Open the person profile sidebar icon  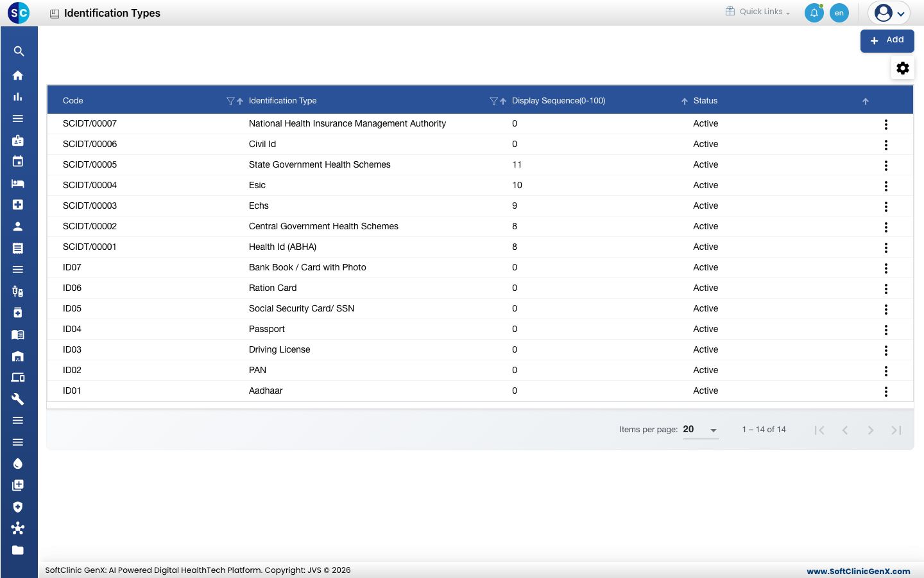[18, 226]
